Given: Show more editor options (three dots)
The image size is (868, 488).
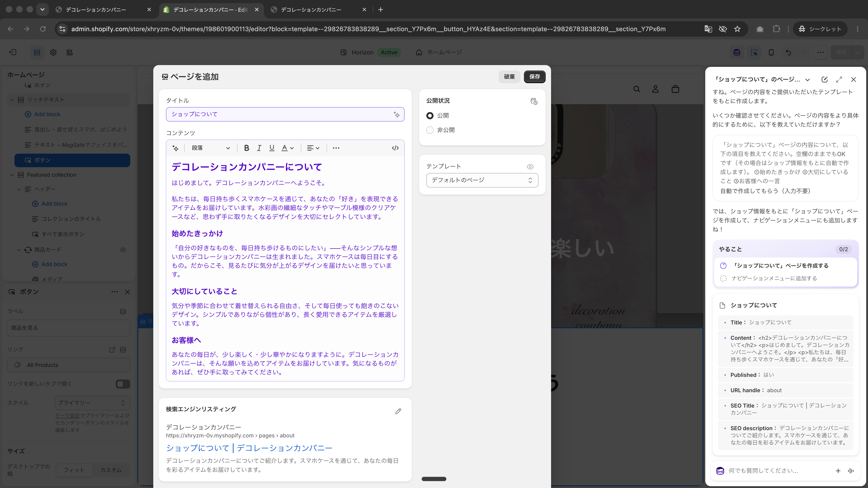Looking at the screenshot, I should pos(336,148).
